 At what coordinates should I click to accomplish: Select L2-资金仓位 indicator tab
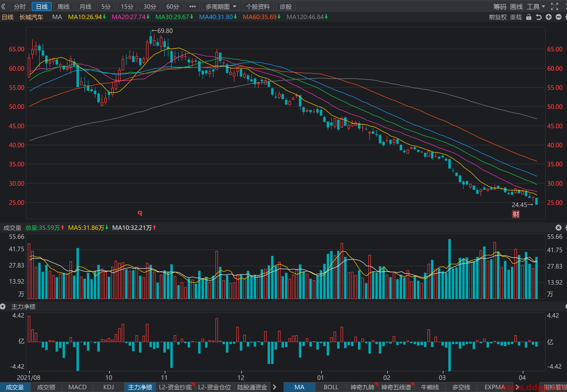click(x=214, y=387)
